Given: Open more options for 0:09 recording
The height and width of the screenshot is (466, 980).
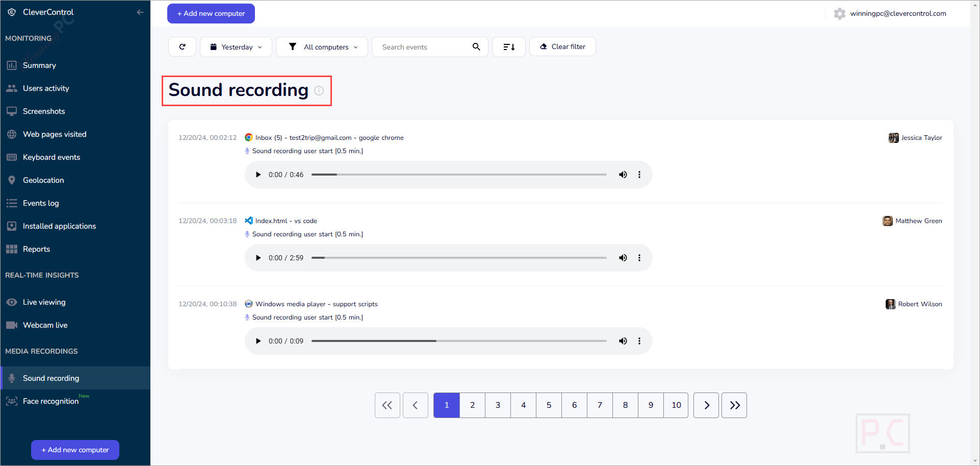Looking at the screenshot, I should click(639, 341).
